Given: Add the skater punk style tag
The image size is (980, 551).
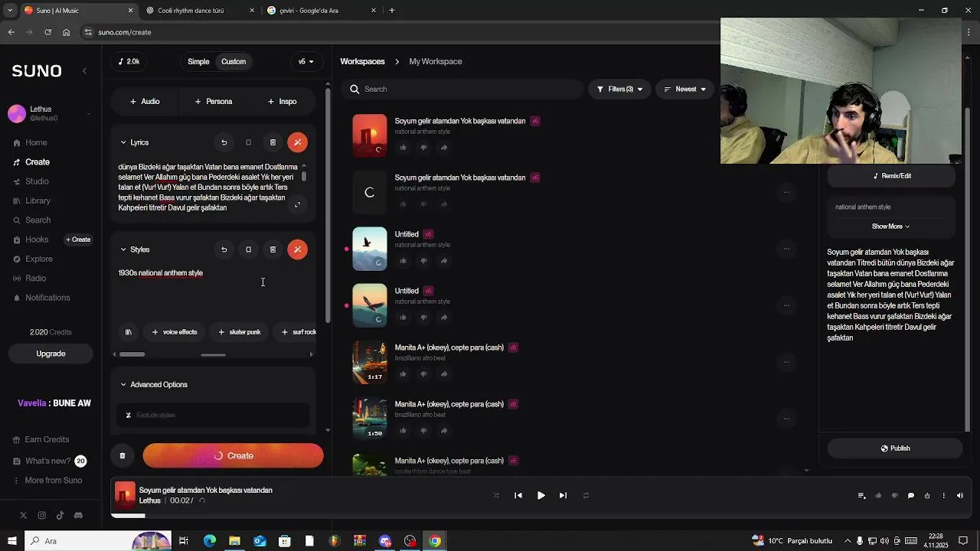Looking at the screenshot, I should 240,332.
